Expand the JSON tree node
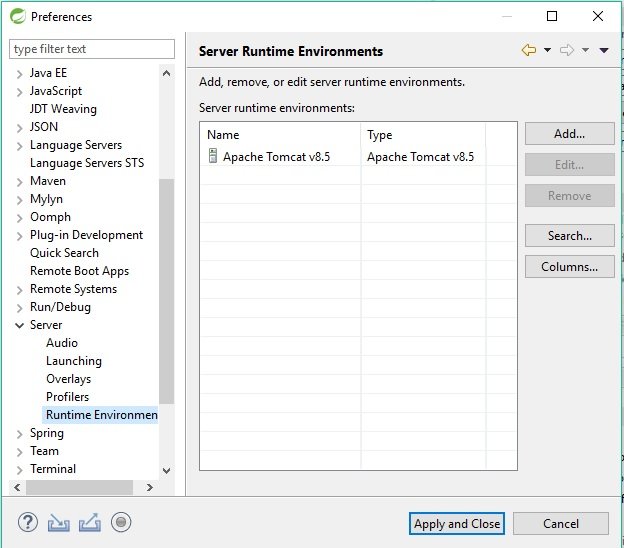 (20, 128)
